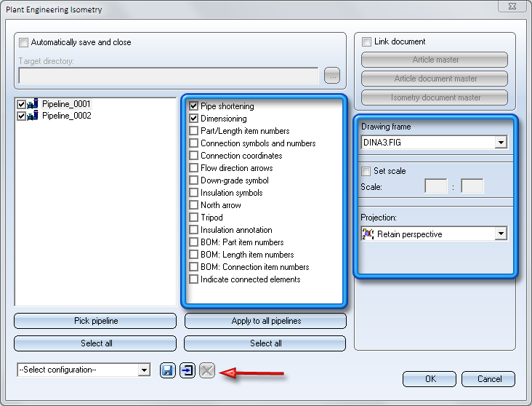Enable BOM: Part item numbers

[x=194, y=242]
